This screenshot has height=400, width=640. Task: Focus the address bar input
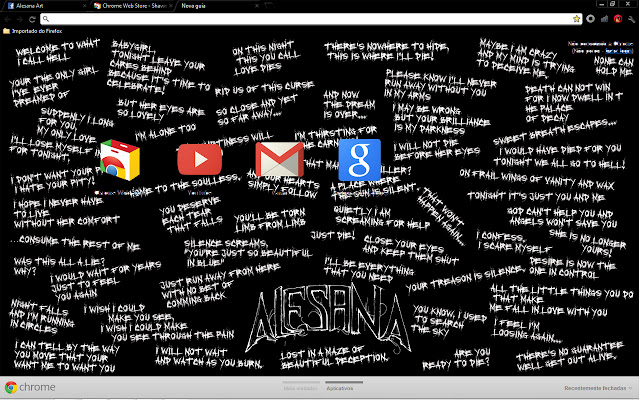tap(310, 19)
